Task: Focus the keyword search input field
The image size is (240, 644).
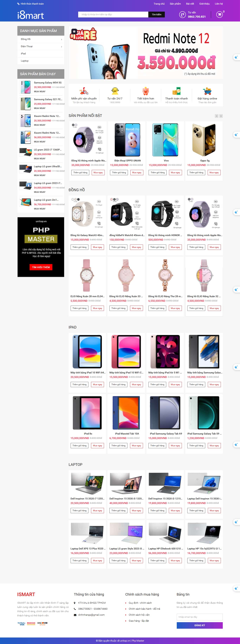Action: coord(113,14)
